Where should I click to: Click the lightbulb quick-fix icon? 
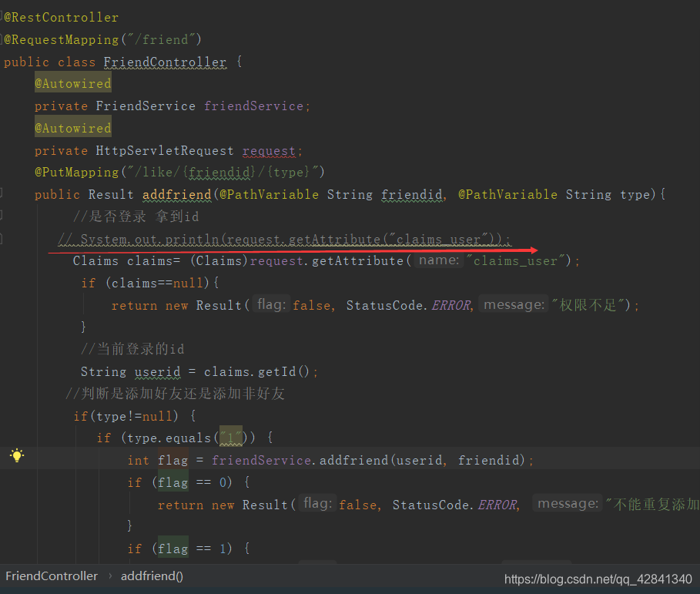coord(17,455)
